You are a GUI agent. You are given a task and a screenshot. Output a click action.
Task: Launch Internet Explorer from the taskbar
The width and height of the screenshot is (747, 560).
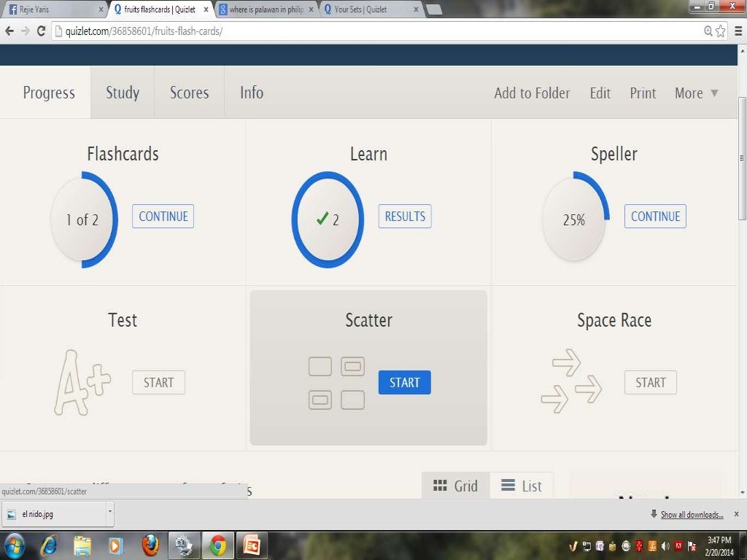click(49, 545)
